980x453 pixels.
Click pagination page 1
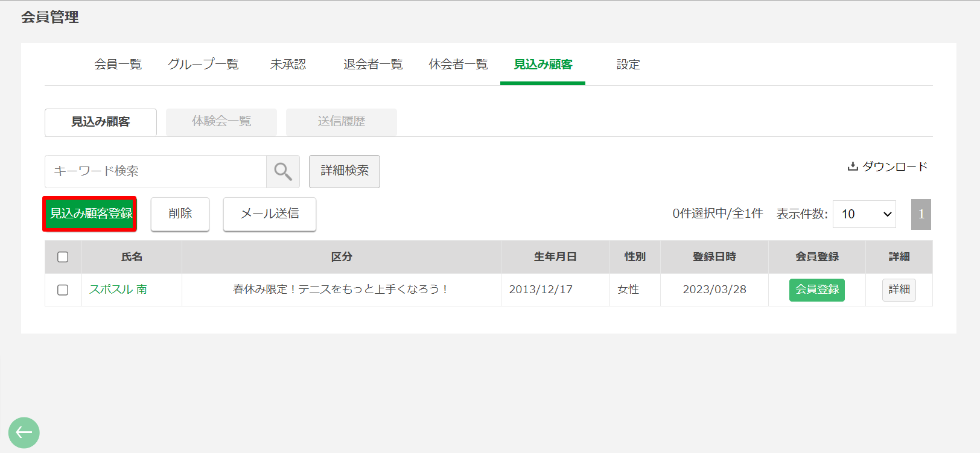tap(921, 214)
